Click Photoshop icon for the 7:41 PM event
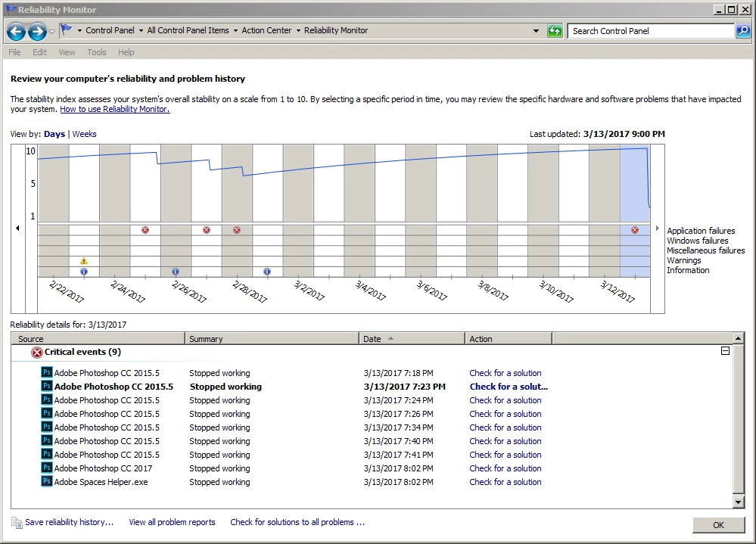Viewport: 756px width, 544px height. 47,454
